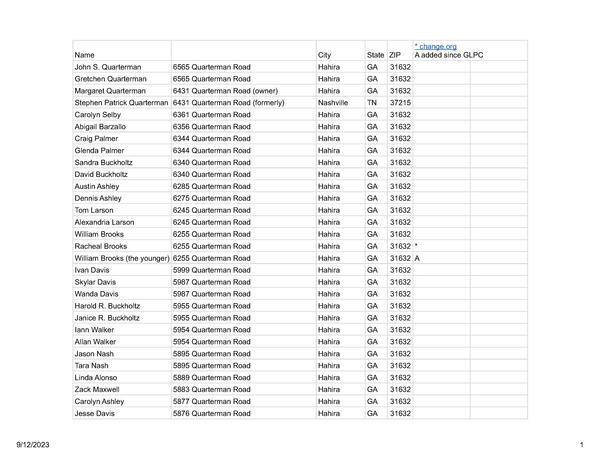Click the ZIP column header cell

click(x=396, y=54)
